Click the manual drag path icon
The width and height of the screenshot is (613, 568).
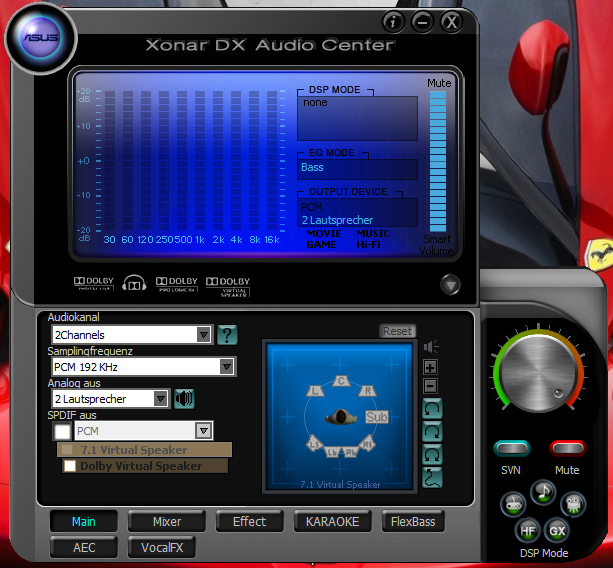tap(432, 477)
